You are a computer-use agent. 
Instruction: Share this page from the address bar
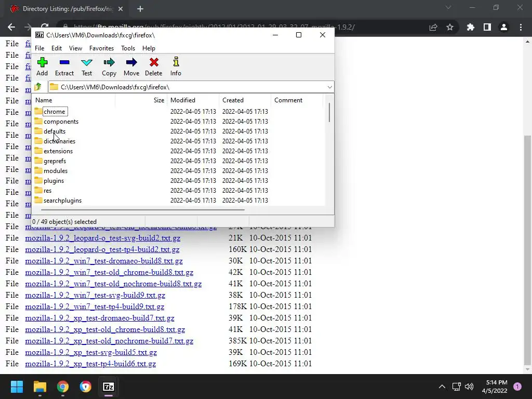[x=433, y=27]
